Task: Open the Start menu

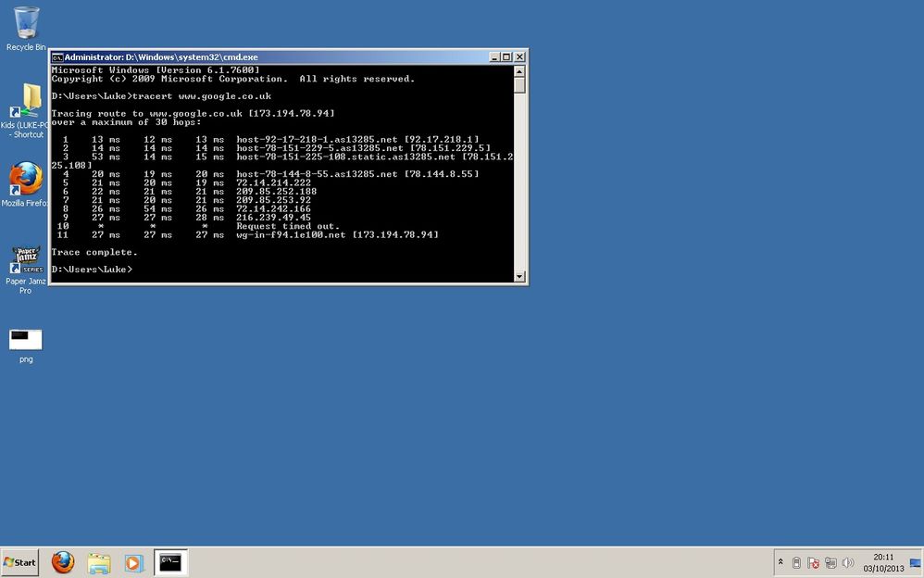Action: (19, 562)
